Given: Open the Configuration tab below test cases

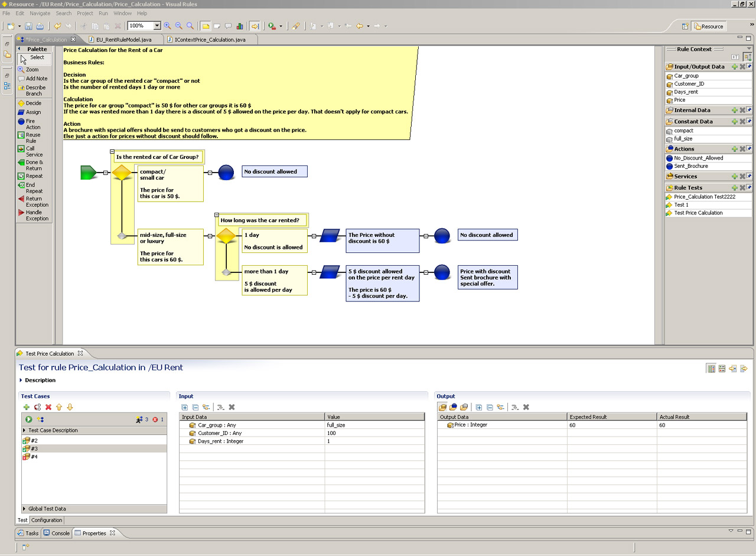Looking at the screenshot, I should coord(47,520).
